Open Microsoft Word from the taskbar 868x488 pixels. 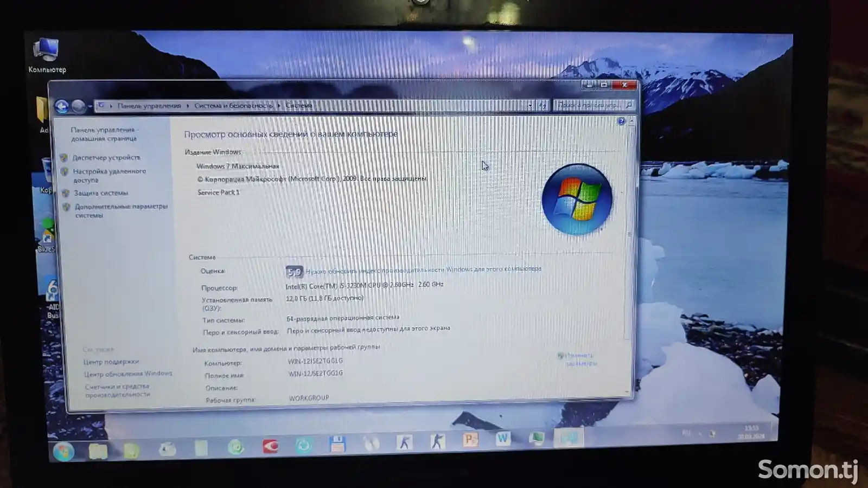(503, 439)
